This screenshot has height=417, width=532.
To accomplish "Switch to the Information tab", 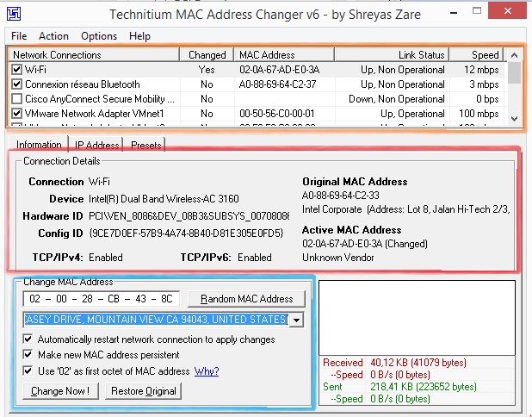I will pyautogui.click(x=39, y=145).
